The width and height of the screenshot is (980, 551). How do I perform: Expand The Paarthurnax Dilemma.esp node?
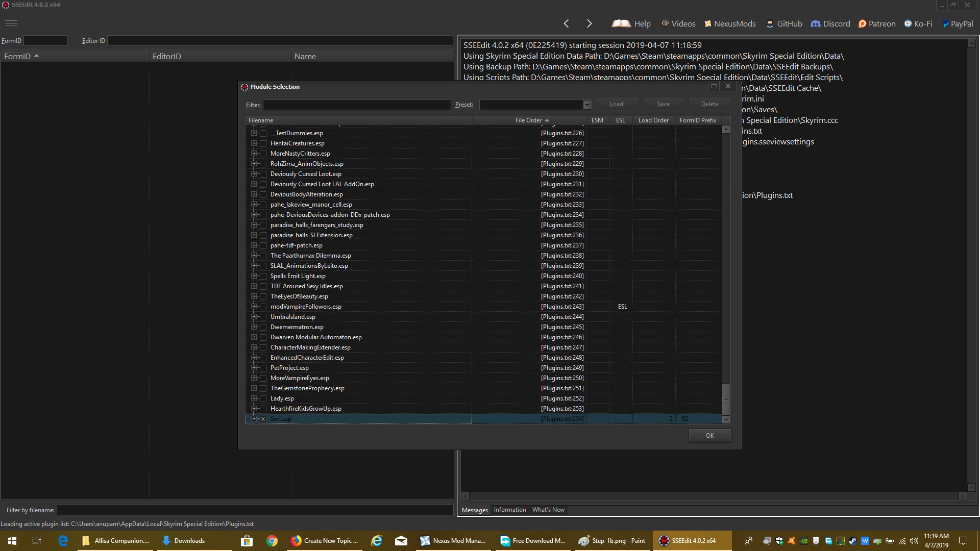click(x=254, y=256)
